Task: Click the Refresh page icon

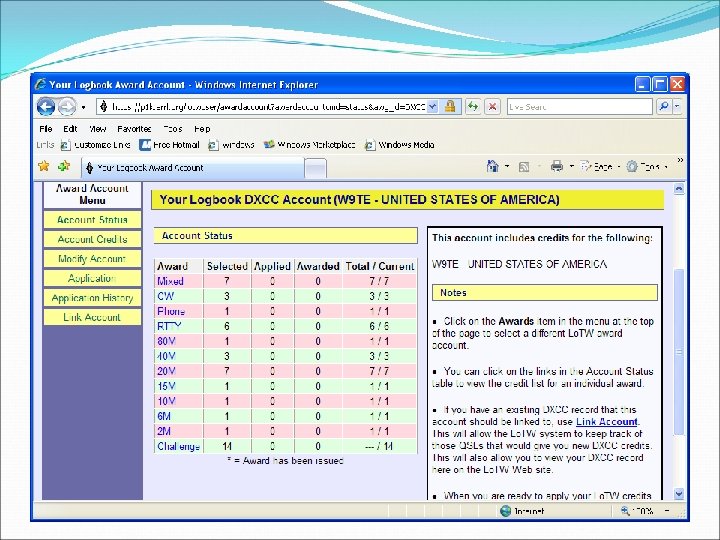Action: 472,107
